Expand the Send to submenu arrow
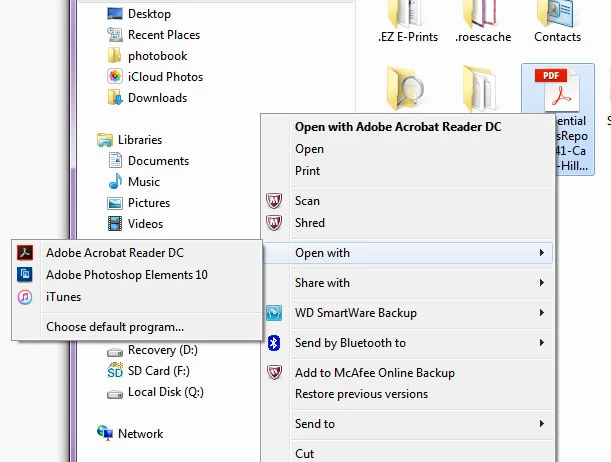The width and height of the screenshot is (611, 462). pos(542,424)
